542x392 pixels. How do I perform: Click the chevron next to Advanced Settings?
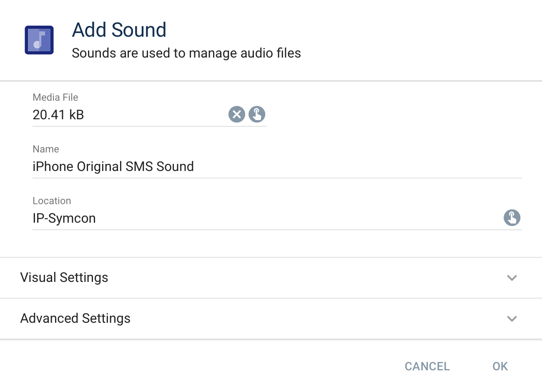point(512,319)
